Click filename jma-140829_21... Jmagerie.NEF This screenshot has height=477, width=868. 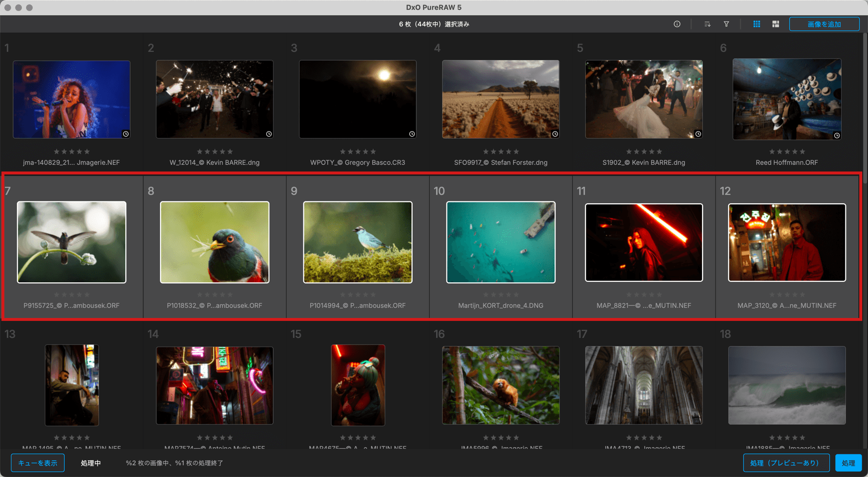tap(71, 162)
